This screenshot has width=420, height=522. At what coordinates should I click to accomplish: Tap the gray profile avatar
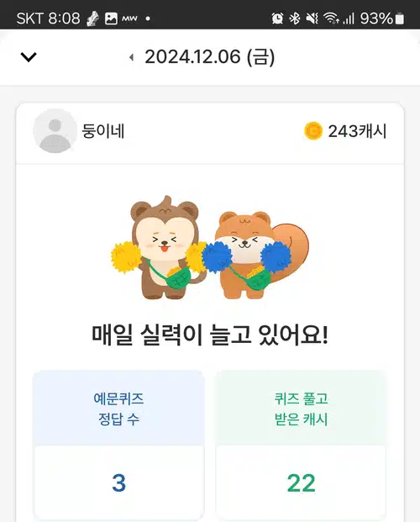[55, 131]
